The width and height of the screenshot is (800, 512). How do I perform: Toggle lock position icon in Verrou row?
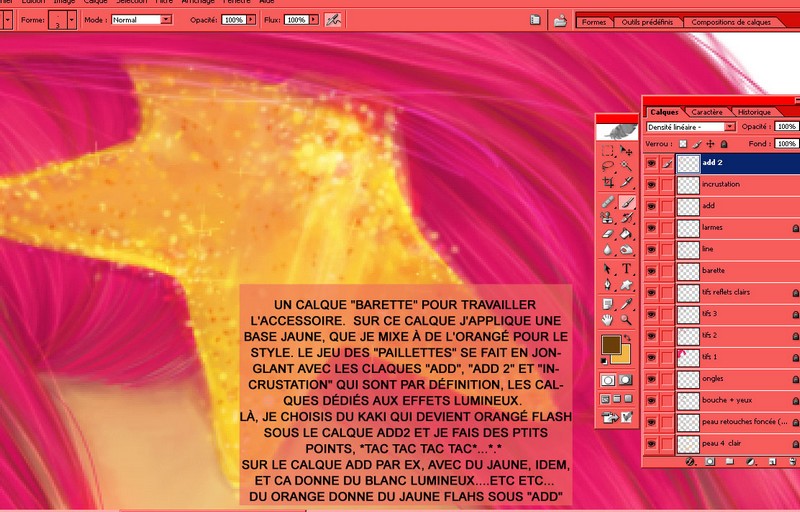710,144
